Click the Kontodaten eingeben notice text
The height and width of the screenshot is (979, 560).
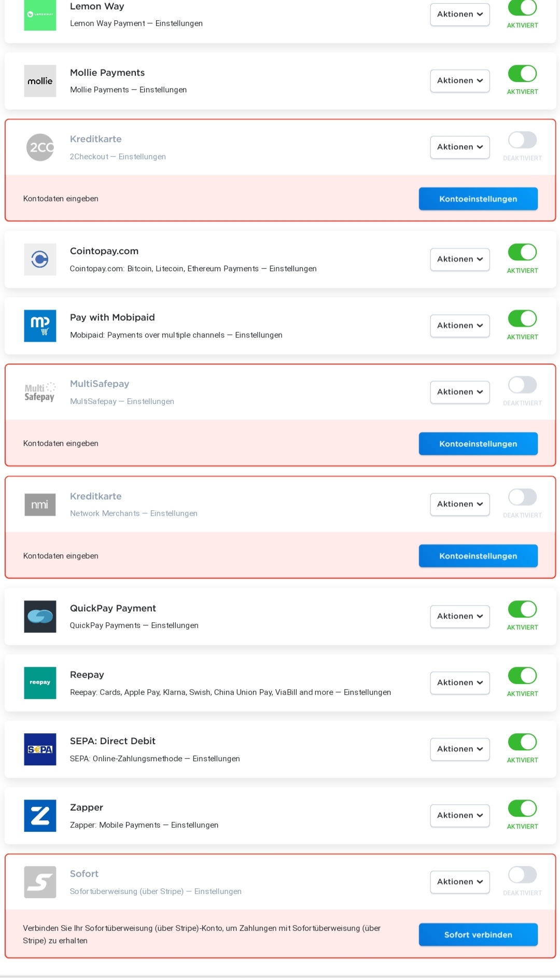tap(61, 199)
